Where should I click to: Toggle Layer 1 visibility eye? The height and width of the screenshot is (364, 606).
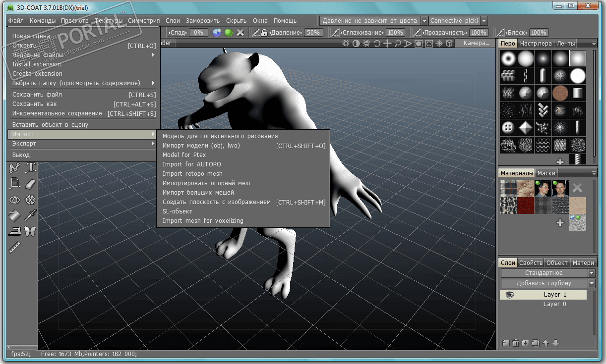click(x=510, y=295)
